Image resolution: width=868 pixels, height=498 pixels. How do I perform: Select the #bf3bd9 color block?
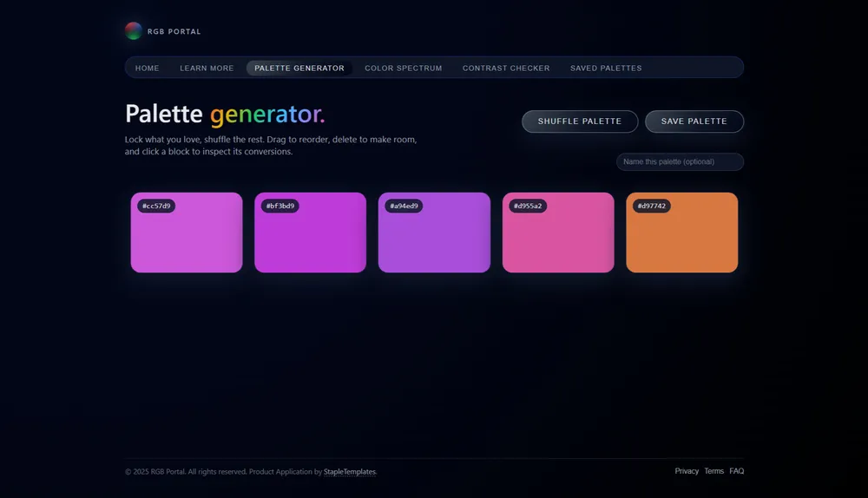[310, 233]
